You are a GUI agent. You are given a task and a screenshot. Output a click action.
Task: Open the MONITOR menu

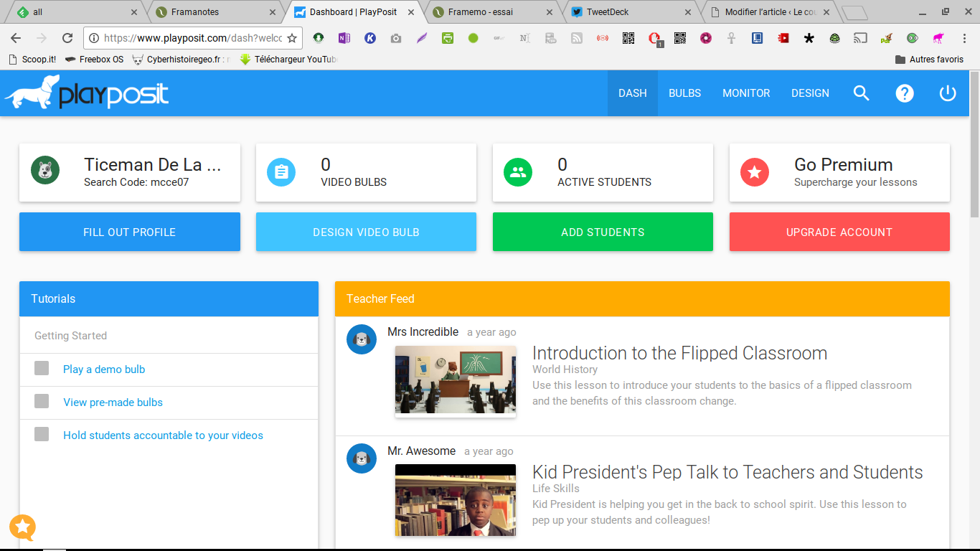tap(746, 93)
